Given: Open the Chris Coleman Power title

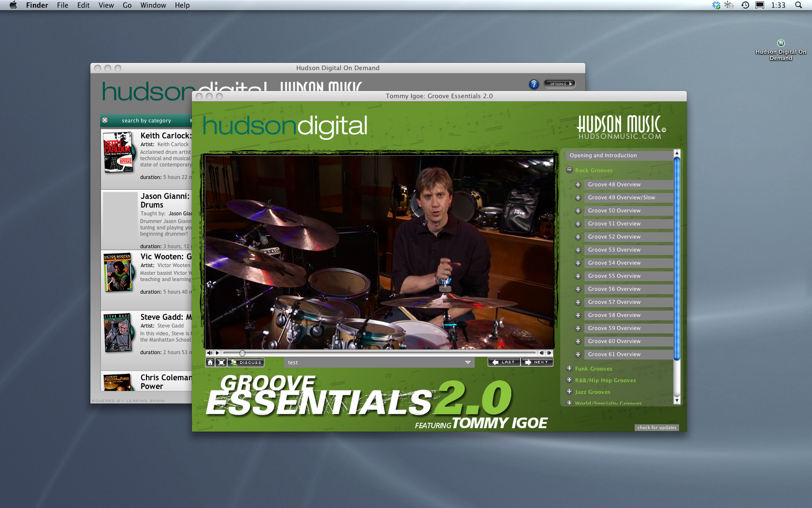Looking at the screenshot, I should [x=166, y=382].
